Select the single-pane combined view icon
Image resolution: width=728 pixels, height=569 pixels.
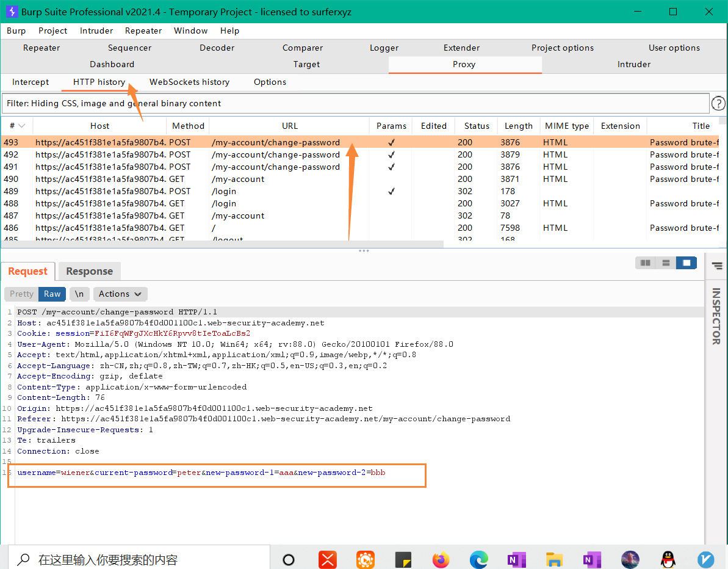coord(687,263)
